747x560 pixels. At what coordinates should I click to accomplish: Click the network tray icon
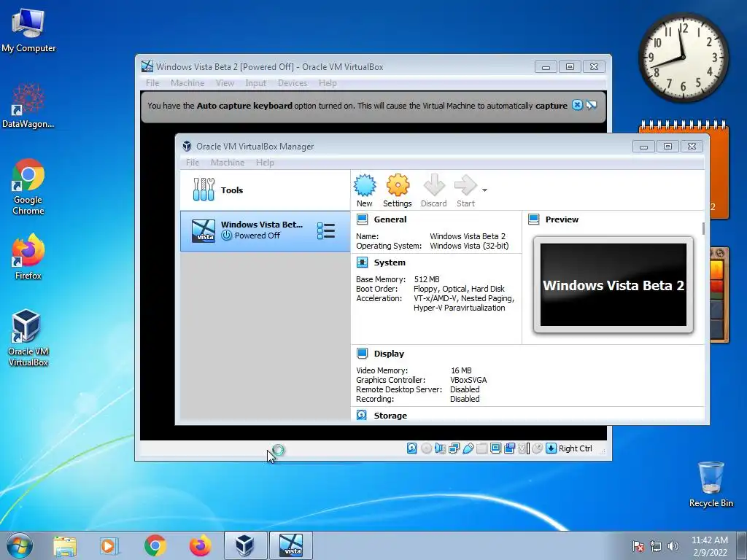[656, 546]
